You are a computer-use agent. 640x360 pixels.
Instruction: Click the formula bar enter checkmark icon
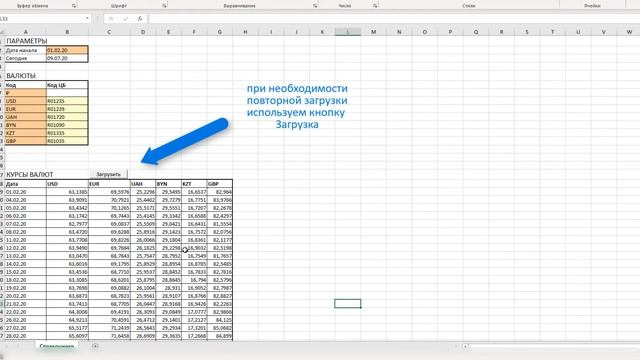125,19
